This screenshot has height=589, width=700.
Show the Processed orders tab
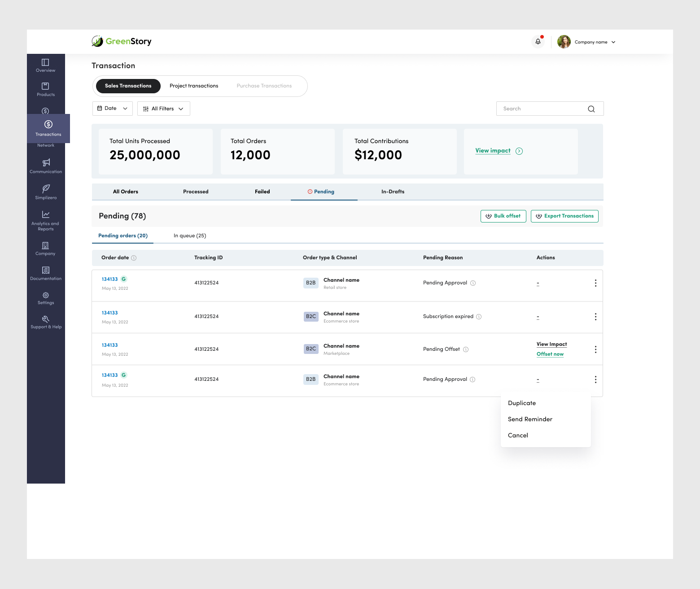coord(196,192)
